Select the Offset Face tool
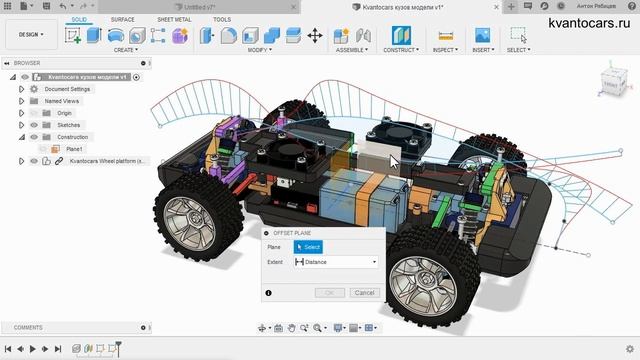Image resolution: width=640 pixels, height=360 pixels. coord(293,36)
